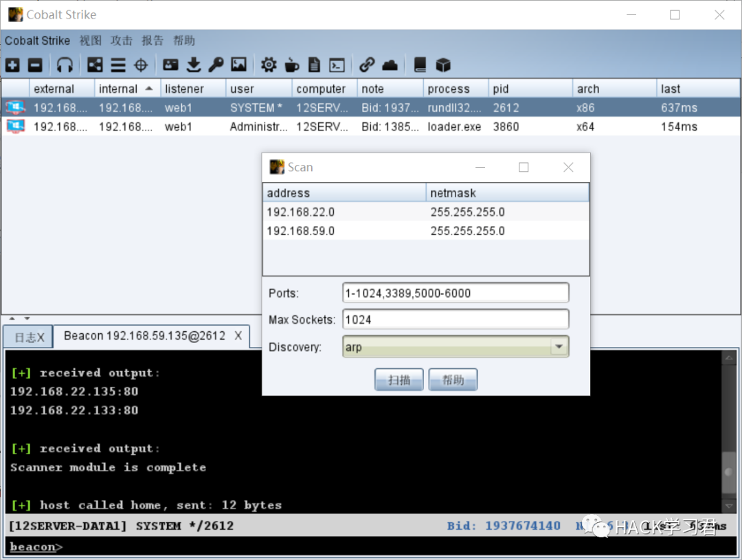This screenshot has width=742, height=560.
Task: Click the Max Sockets input field
Action: click(x=456, y=320)
